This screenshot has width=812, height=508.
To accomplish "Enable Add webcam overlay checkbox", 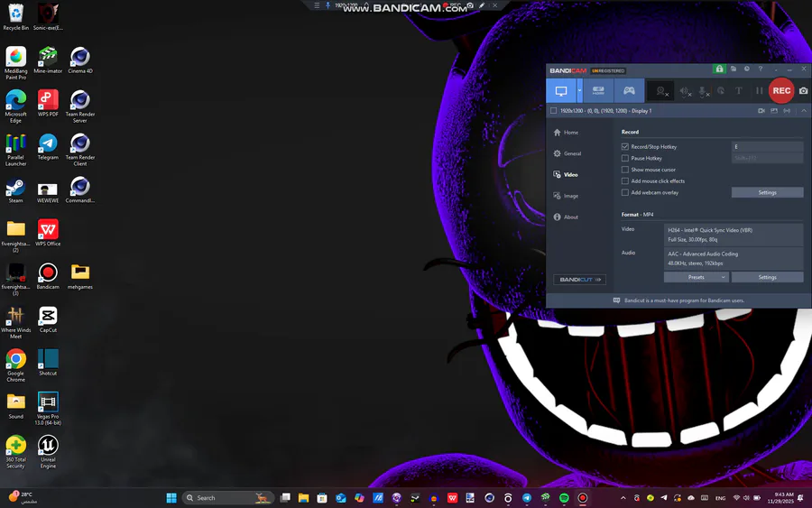I will coord(625,192).
